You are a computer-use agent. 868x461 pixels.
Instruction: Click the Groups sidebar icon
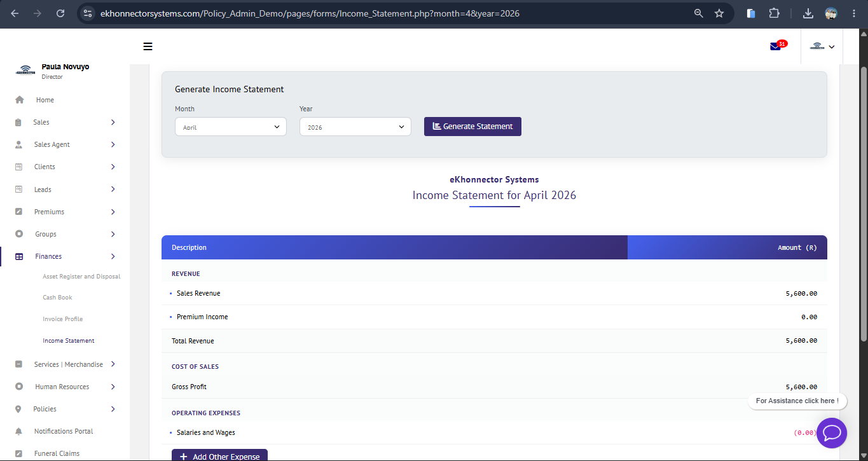click(x=19, y=234)
